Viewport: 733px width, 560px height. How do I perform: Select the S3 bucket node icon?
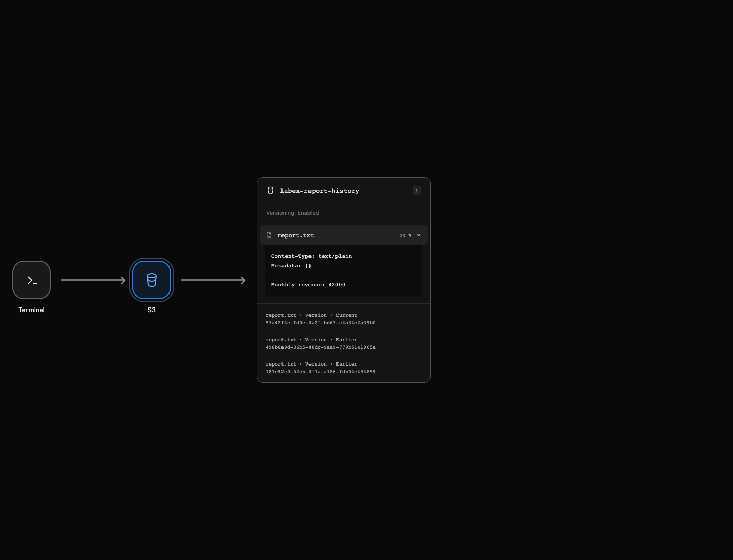coord(152,280)
